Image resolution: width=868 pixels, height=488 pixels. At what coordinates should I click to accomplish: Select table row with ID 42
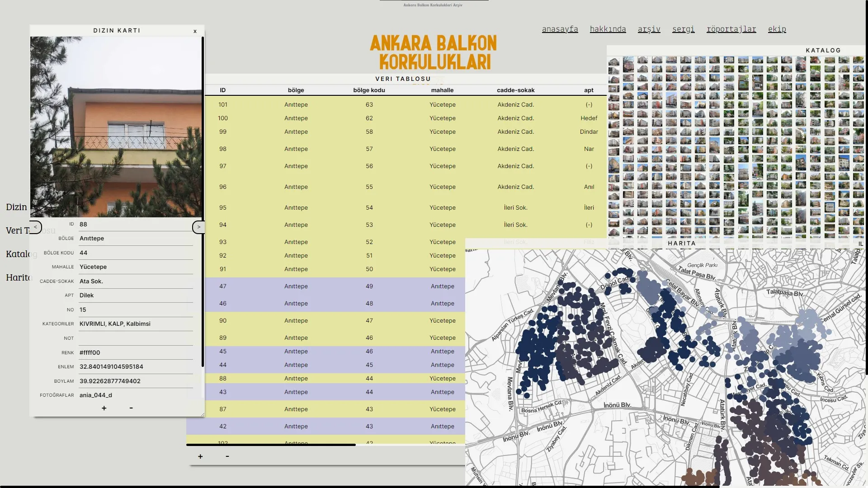coord(325,426)
